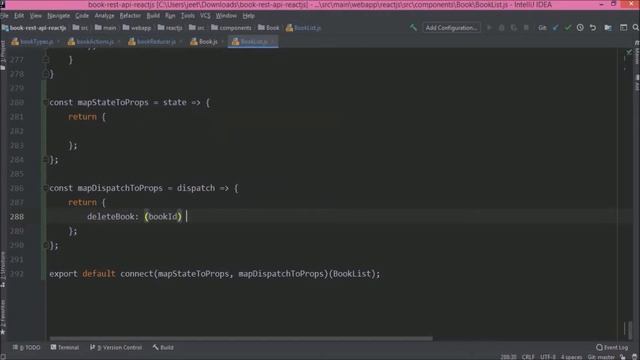Click the lock icon in status bar
The height and width of the screenshot is (360, 640).
point(622,357)
